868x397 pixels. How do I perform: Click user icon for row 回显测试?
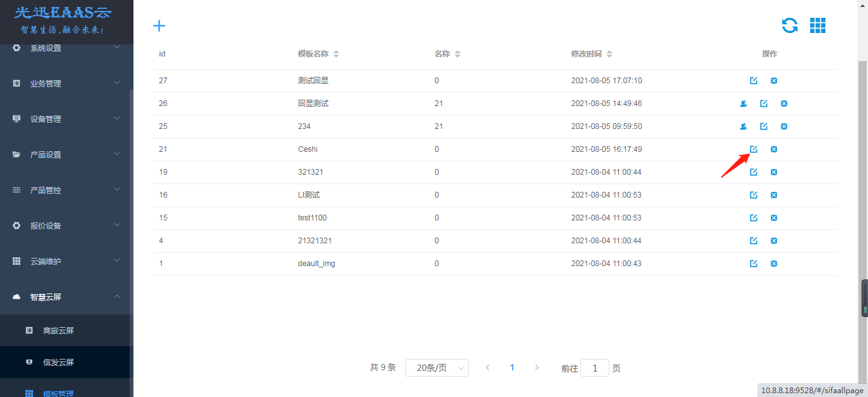point(743,104)
